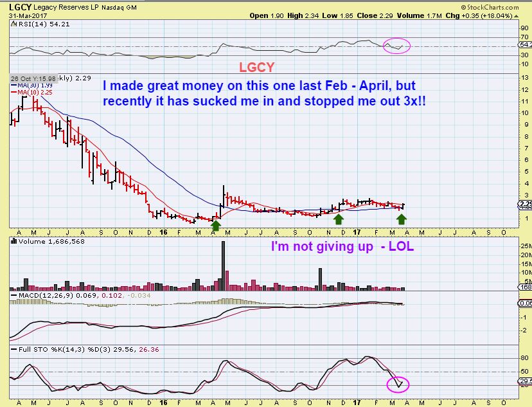The height and width of the screenshot is (407, 532).
Task: Click the 'Chg +0.35 (+18.04%)' value
Action: tap(479, 15)
